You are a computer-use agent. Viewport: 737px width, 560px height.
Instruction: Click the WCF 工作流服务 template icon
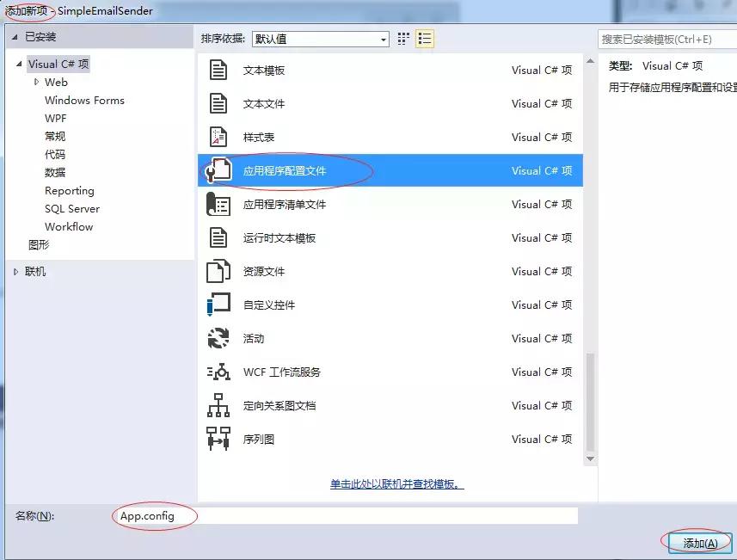[x=218, y=372]
